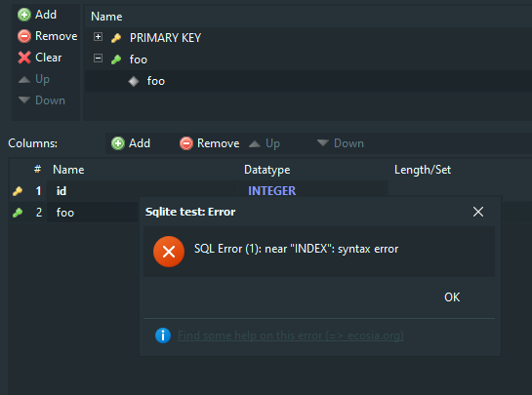
Task: Click the diamond column icon beside foo
Action: tap(134, 81)
